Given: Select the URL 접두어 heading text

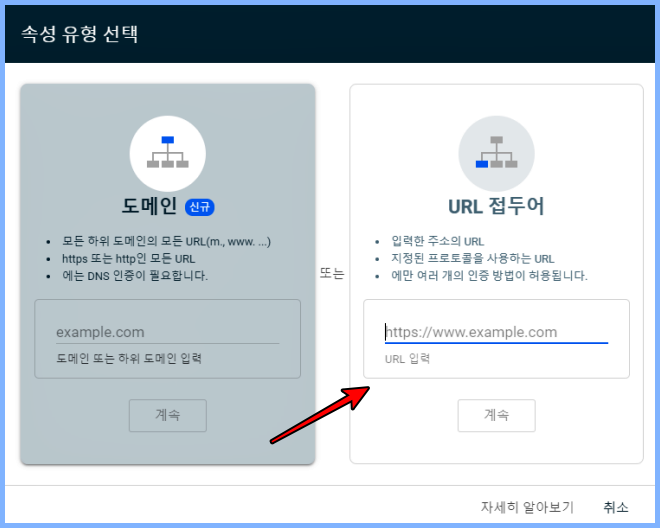Looking at the screenshot, I should (x=496, y=206).
